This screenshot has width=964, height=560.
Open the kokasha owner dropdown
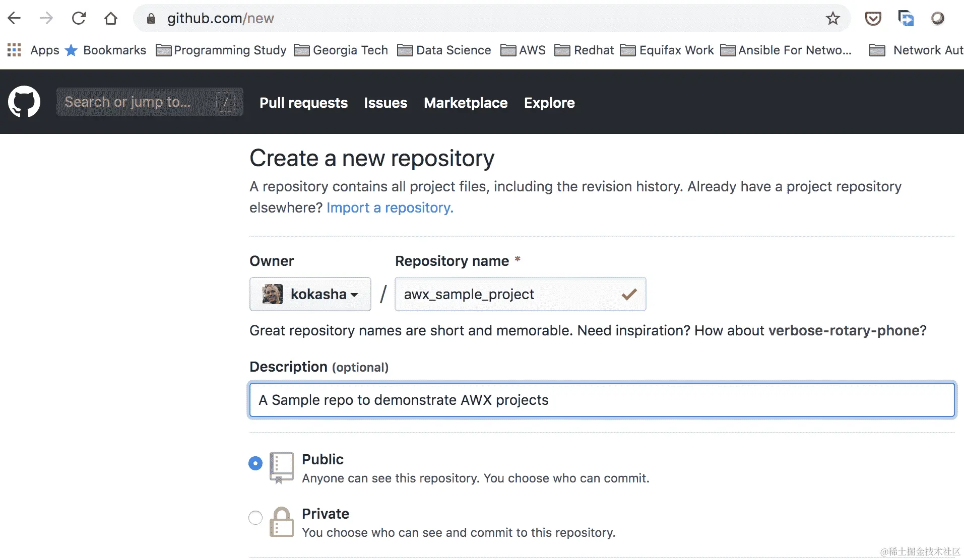[310, 294]
